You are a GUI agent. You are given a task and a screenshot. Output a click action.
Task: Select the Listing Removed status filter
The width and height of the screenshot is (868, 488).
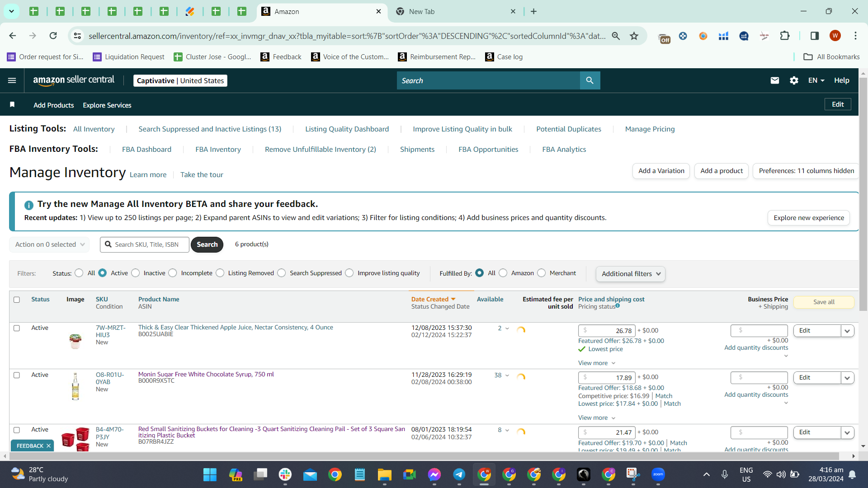point(220,273)
